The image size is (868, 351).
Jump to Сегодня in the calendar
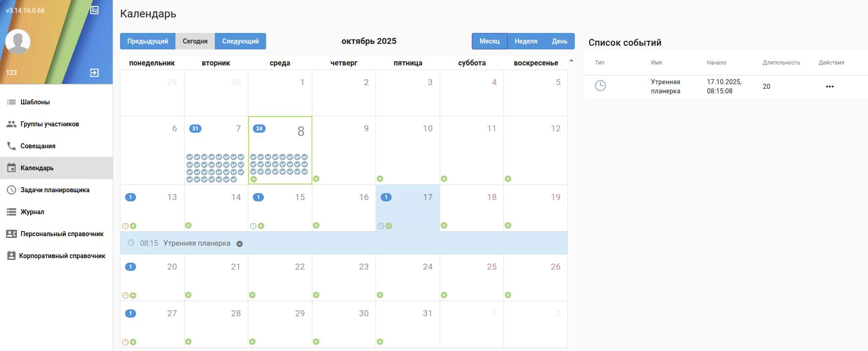[195, 41]
